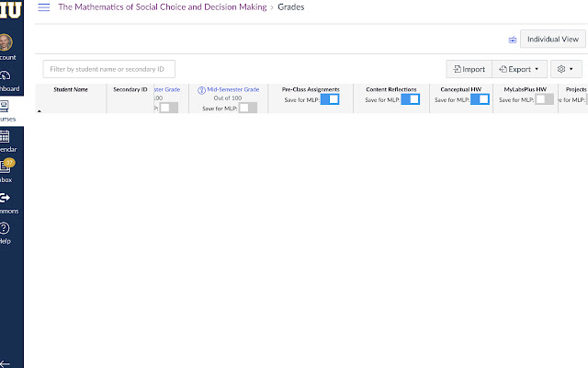588x368 pixels.
Task: Open the Calendar from the sidebar
Action: [x=6, y=138]
